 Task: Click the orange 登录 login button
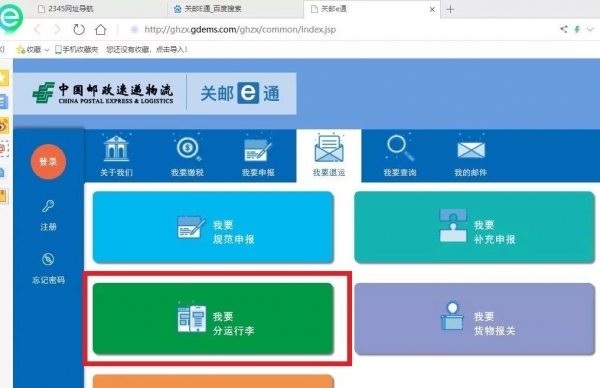[x=48, y=161]
